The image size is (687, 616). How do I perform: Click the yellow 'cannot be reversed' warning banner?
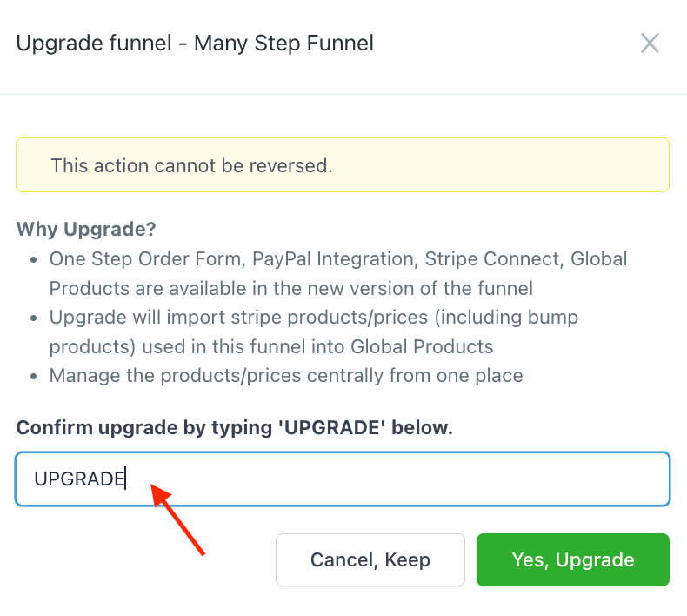click(342, 165)
